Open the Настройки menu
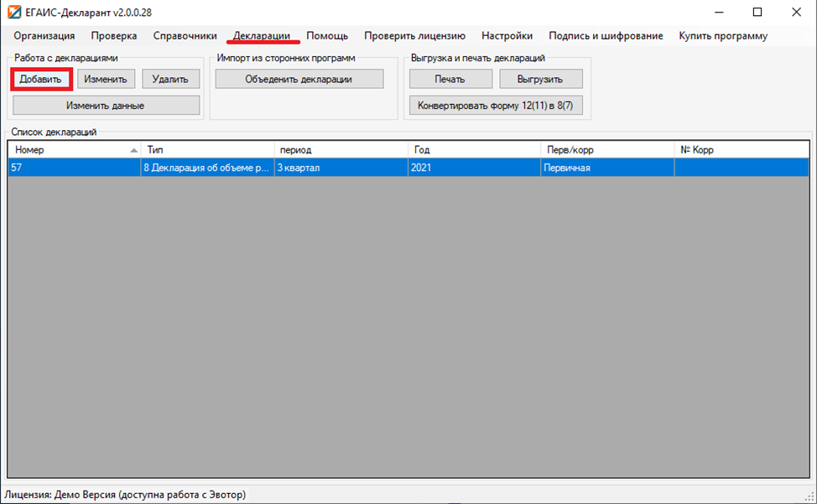 (507, 36)
